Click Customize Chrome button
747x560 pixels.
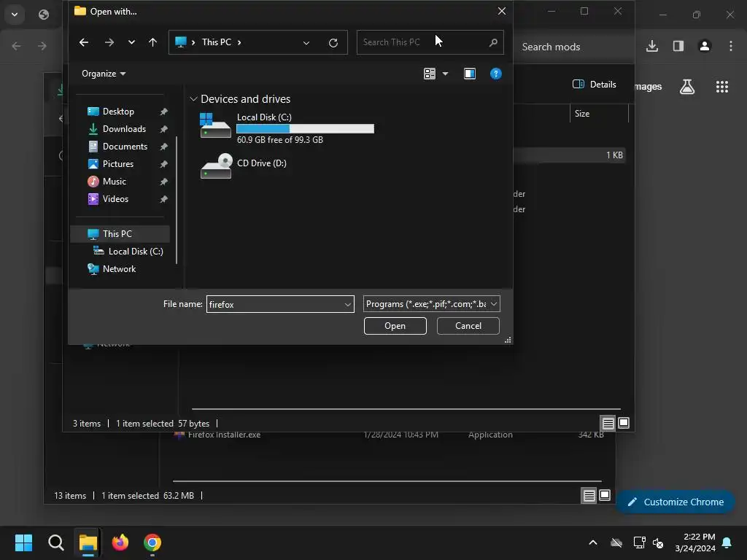675,502
